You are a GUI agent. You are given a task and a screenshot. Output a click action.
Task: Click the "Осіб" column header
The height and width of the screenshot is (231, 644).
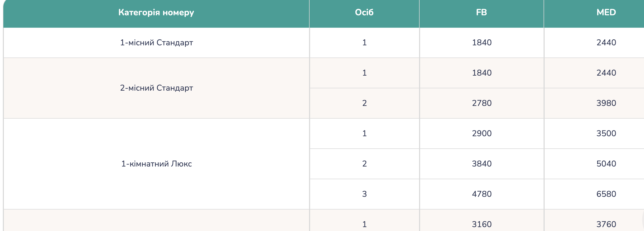(x=364, y=12)
